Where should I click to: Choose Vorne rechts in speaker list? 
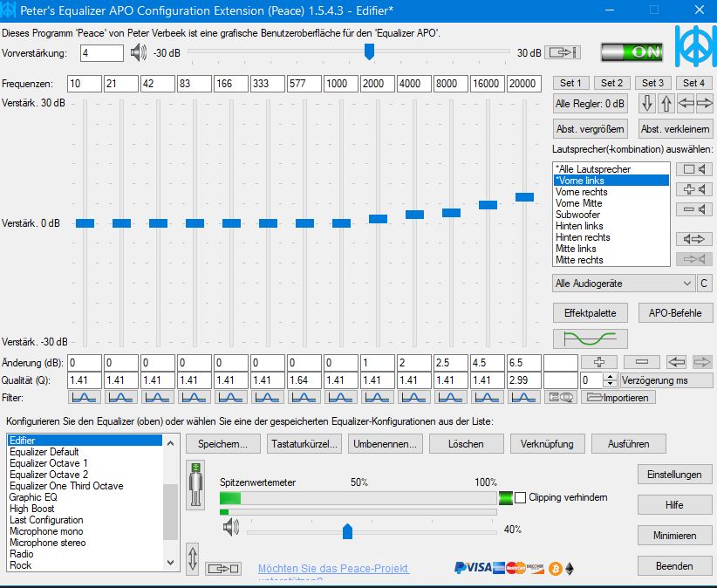[611, 192]
